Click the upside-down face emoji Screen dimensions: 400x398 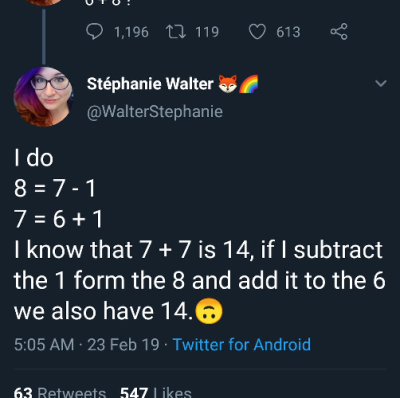209,311
